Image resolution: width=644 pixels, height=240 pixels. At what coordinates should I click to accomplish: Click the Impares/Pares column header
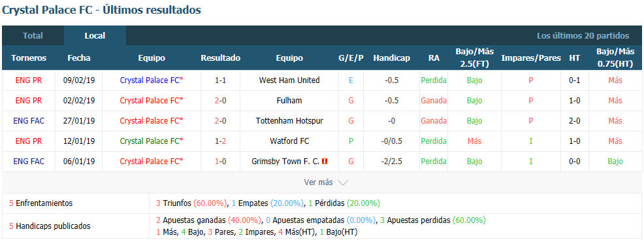pos(530,58)
